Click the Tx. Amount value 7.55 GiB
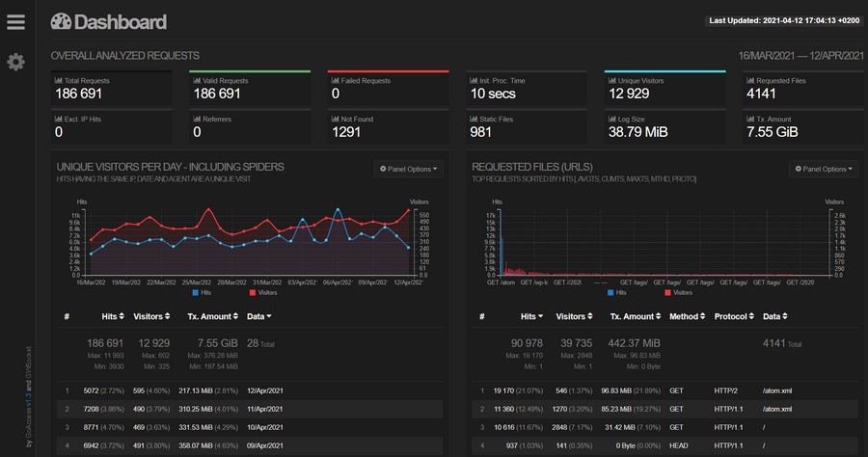 click(x=773, y=132)
